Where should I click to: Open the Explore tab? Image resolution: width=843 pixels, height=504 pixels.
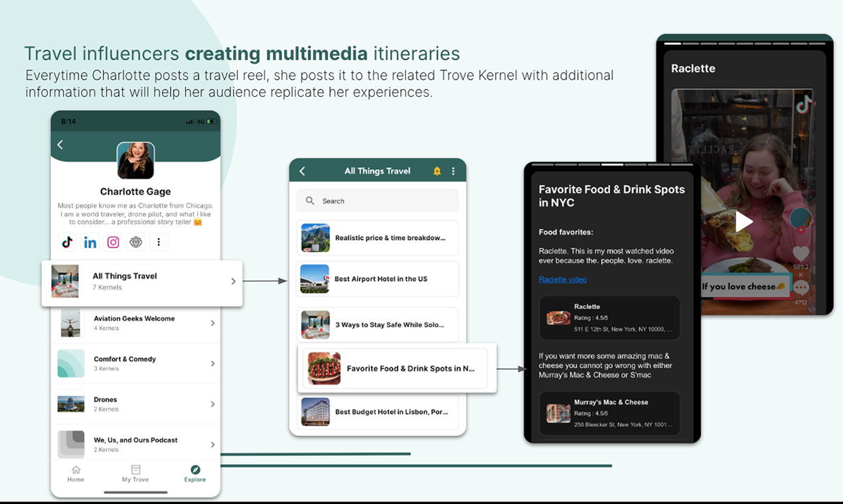point(195,473)
